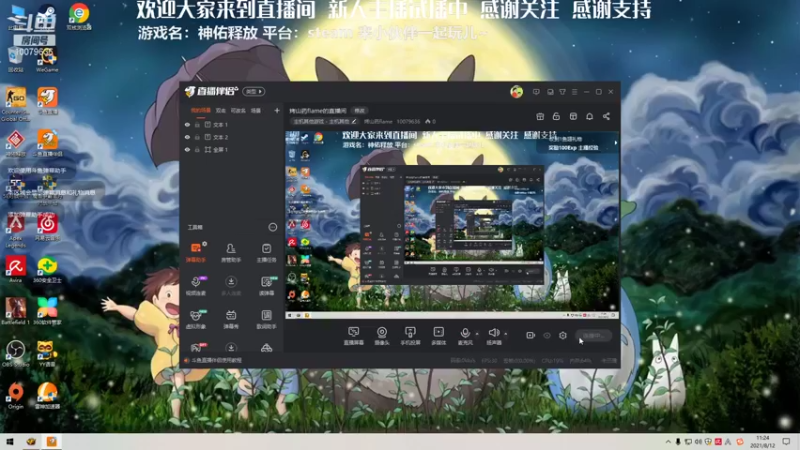Click the stream preview area

coord(452,225)
